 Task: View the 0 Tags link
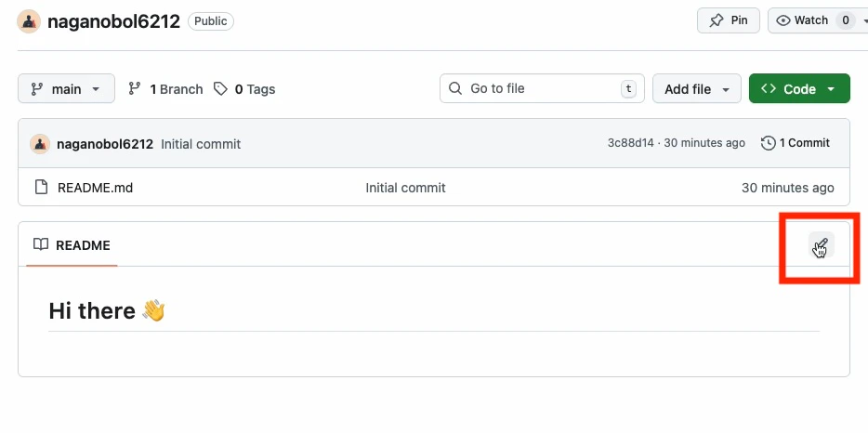click(x=244, y=89)
